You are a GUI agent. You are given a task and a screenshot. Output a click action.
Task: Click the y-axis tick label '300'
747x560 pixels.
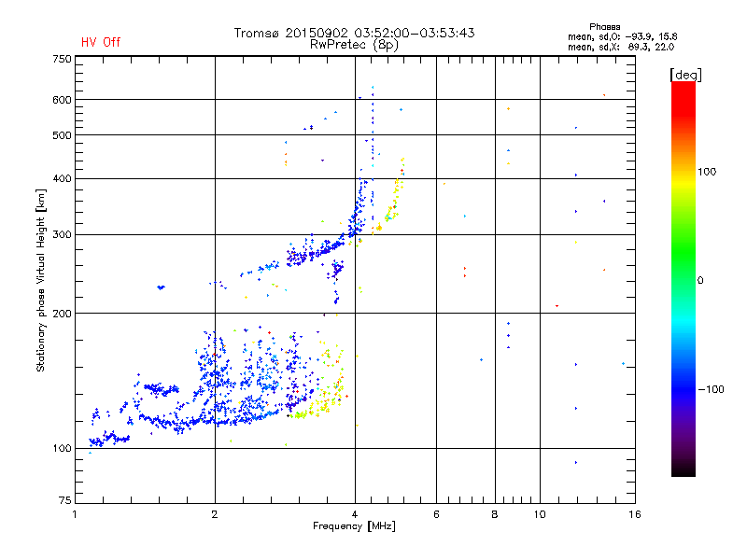tap(62, 235)
